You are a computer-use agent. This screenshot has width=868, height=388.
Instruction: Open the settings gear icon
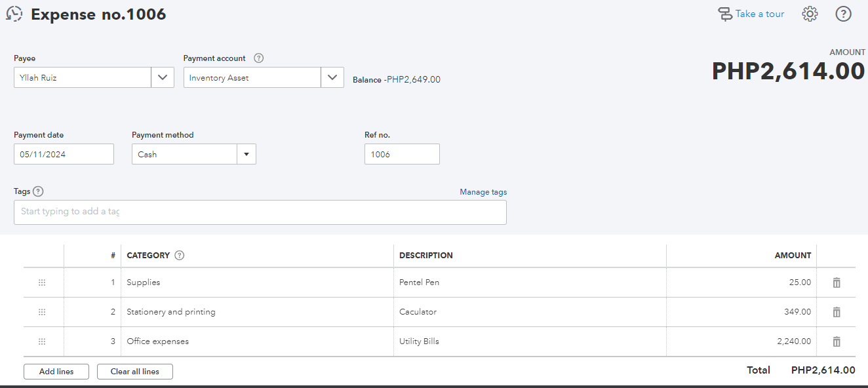[x=810, y=14]
